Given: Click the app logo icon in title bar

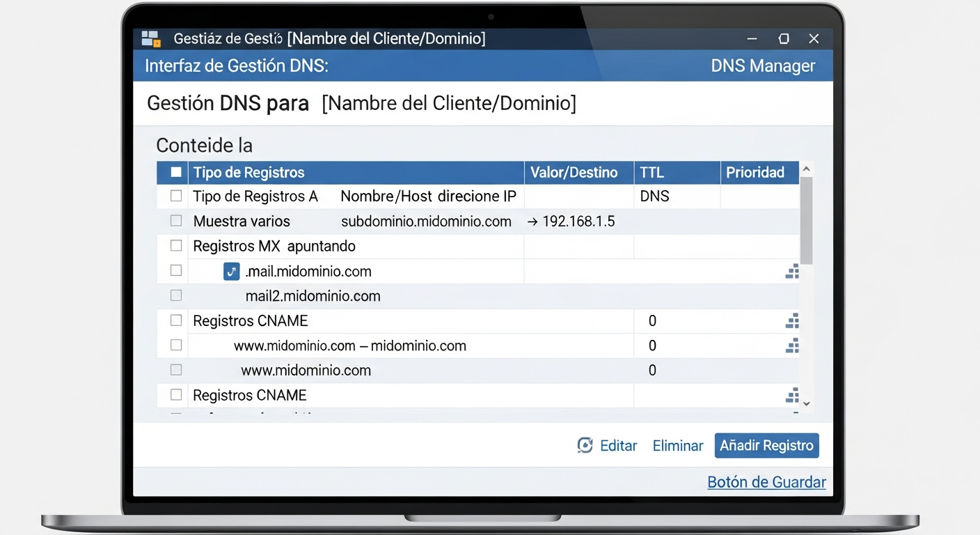Looking at the screenshot, I should pos(151,38).
